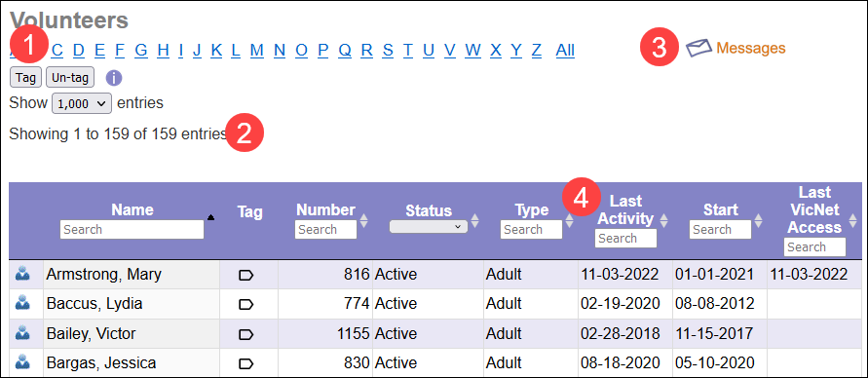Open Baccus, Lydia's volunteer profile icon
868x378 pixels.
22,303
